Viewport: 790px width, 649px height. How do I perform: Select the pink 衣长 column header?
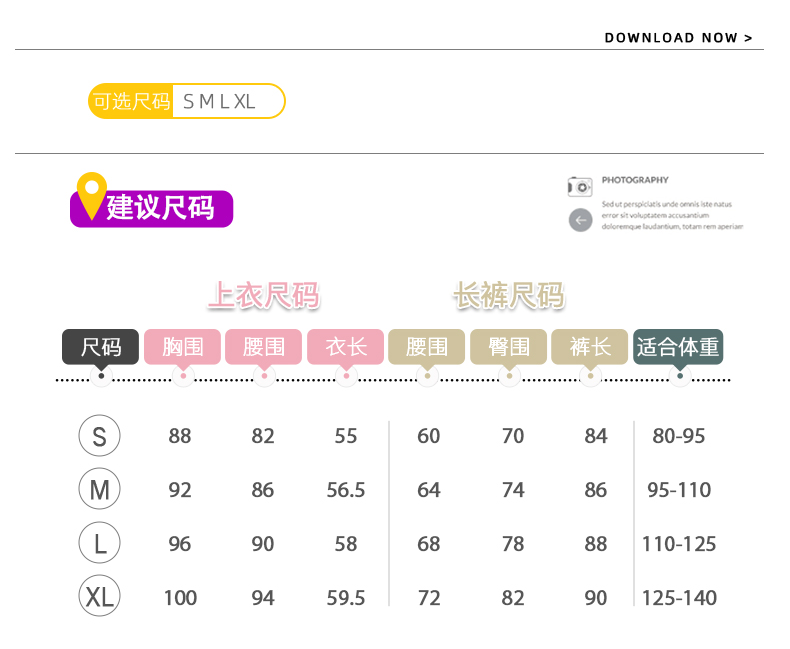point(346,347)
